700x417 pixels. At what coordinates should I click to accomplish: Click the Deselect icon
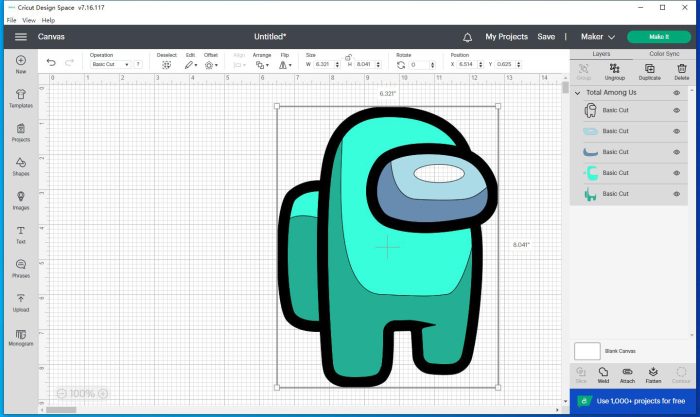[x=167, y=65]
